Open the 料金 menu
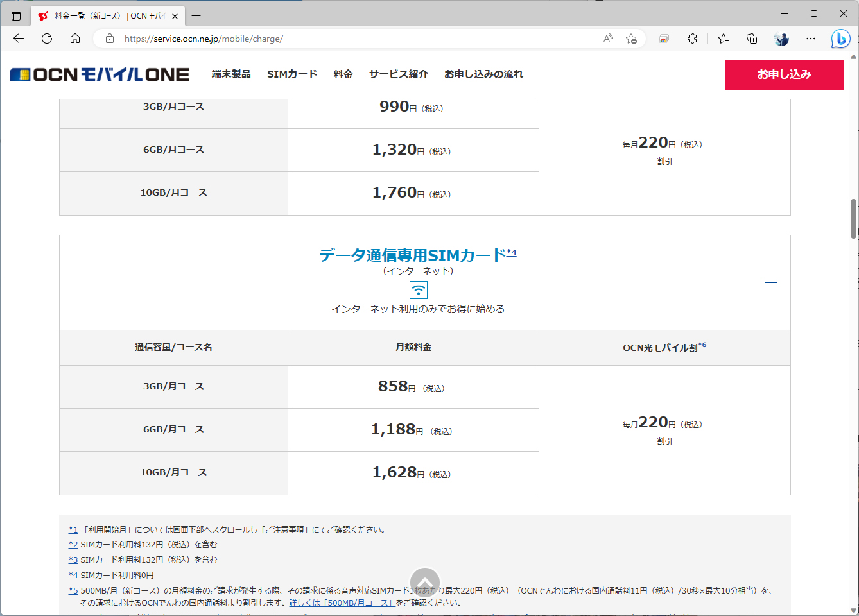Screen dimensions: 859x616 pyautogui.click(x=343, y=74)
